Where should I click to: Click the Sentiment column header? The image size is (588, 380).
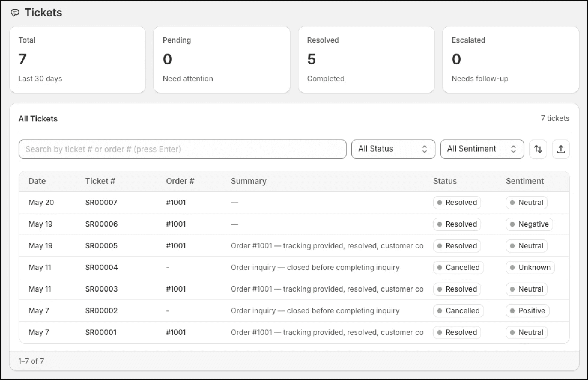pos(525,181)
